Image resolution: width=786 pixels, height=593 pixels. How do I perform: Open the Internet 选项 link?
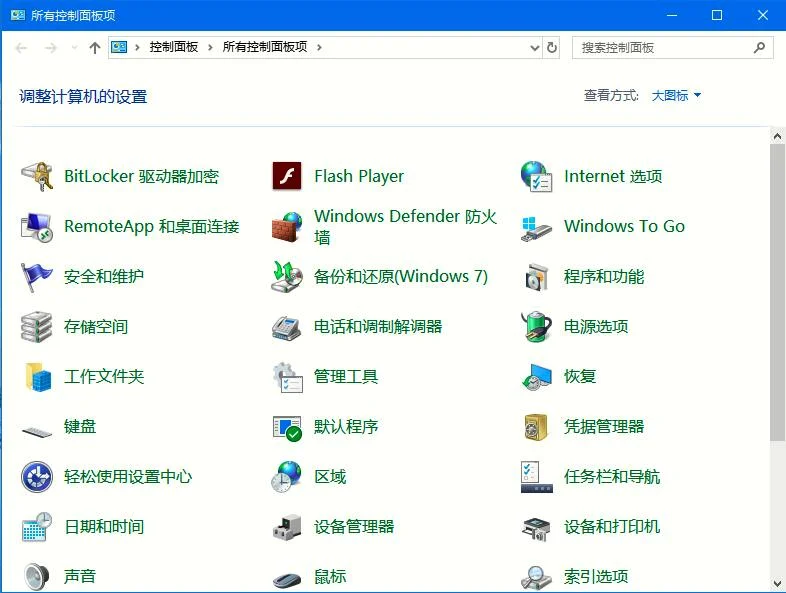(612, 177)
